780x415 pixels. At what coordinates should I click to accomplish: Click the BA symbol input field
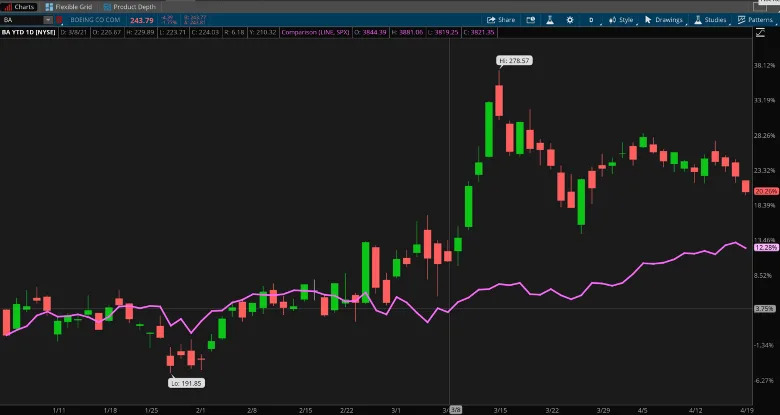(x=22, y=19)
